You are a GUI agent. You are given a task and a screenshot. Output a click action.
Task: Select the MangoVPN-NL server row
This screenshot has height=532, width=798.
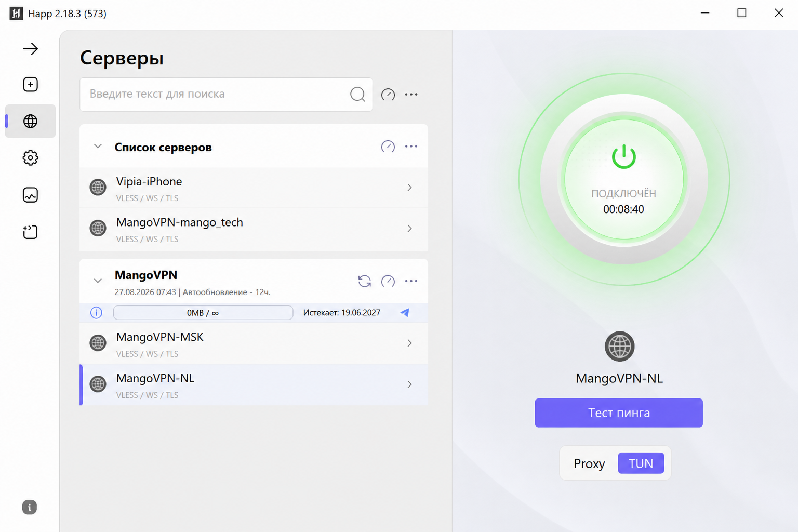pos(254,385)
